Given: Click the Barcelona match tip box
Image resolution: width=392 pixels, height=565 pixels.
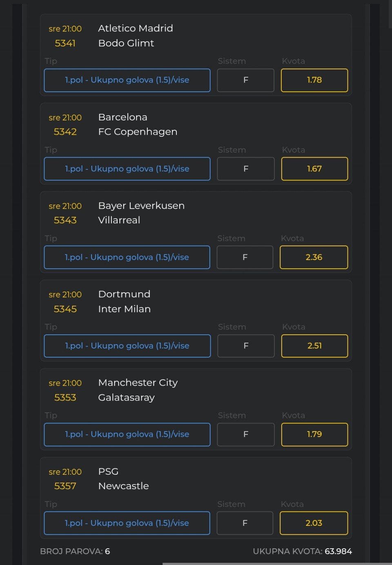Looking at the screenshot, I should tap(127, 169).
